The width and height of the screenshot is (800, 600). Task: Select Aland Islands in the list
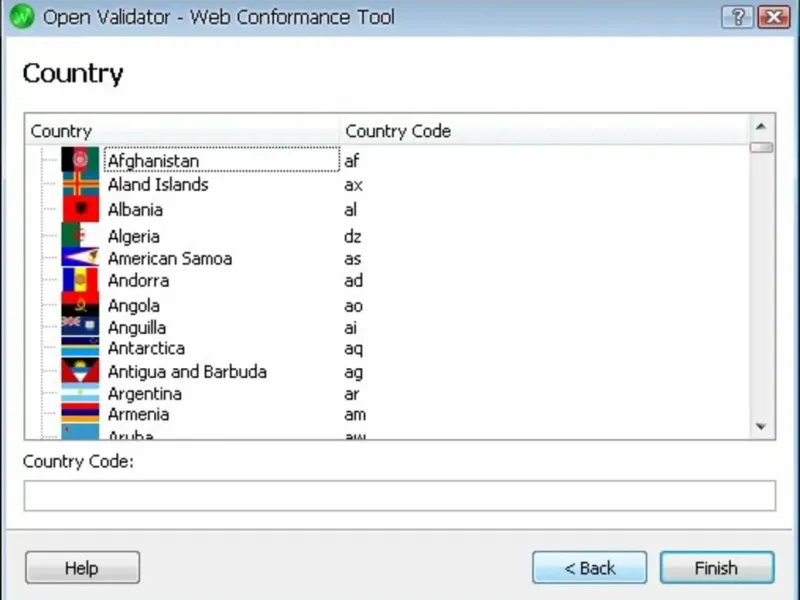tap(158, 184)
